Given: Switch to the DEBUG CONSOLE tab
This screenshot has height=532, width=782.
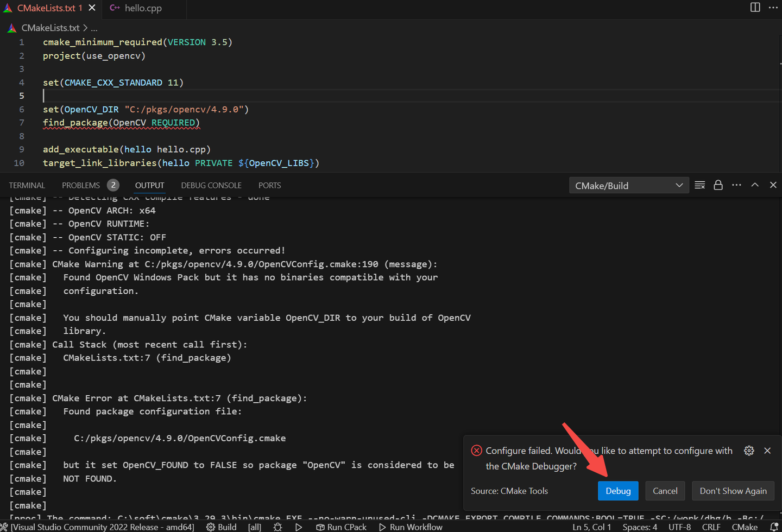Looking at the screenshot, I should point(211,185).
